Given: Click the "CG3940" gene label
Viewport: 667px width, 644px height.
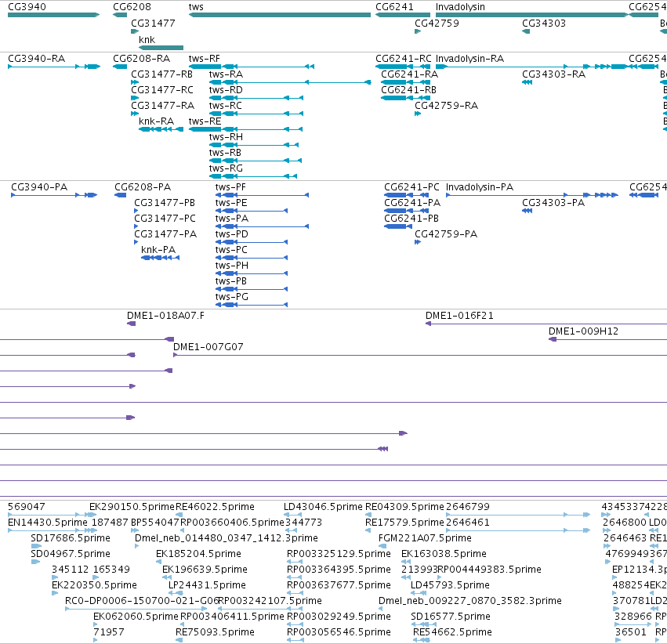Looking at the screenshot, I should click(x=27, y=7).
